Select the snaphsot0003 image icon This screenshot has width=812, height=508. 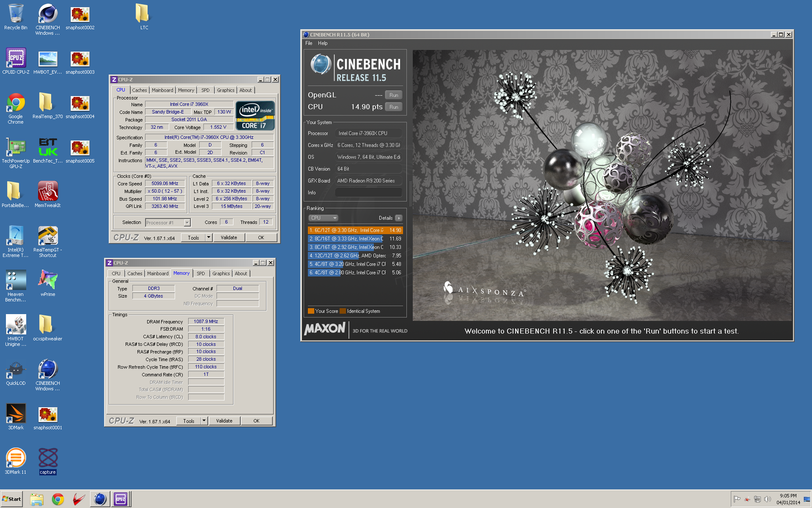coord(80,61)
